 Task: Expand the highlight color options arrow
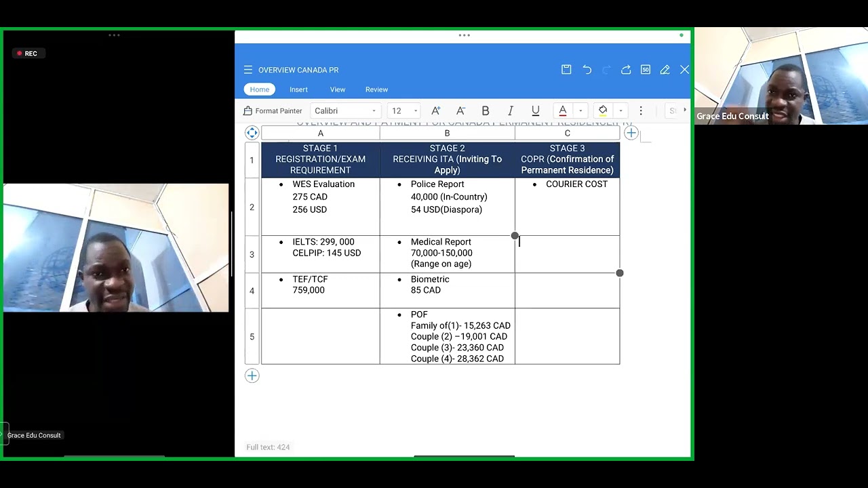click(x=620, y=110)
